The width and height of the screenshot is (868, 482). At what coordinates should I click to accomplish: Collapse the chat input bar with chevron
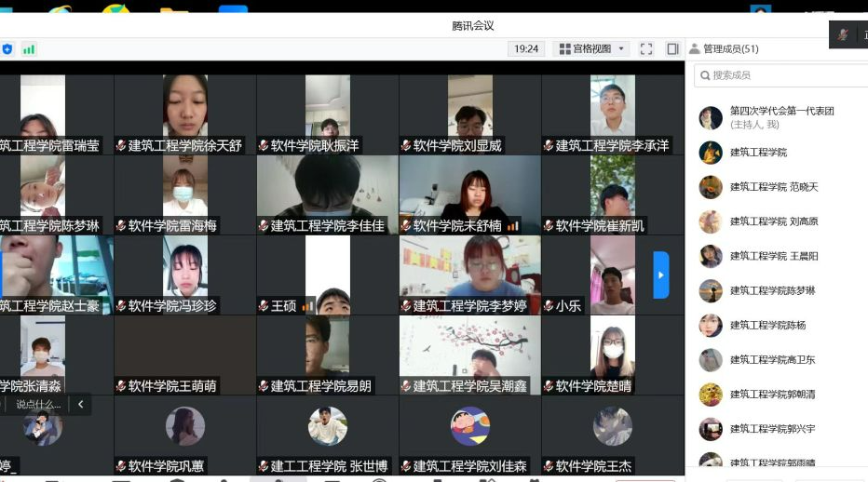(x=80, y=404)
